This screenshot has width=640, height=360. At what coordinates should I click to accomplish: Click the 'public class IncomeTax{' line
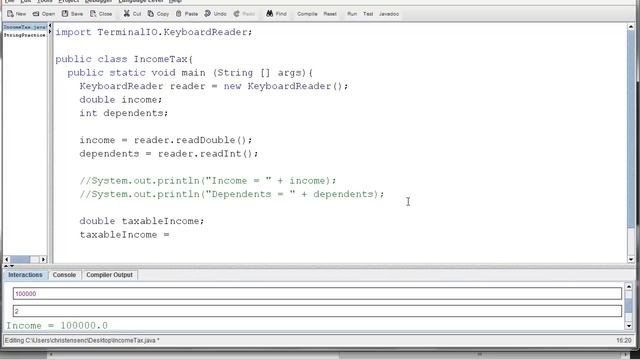tap(124, 59)
